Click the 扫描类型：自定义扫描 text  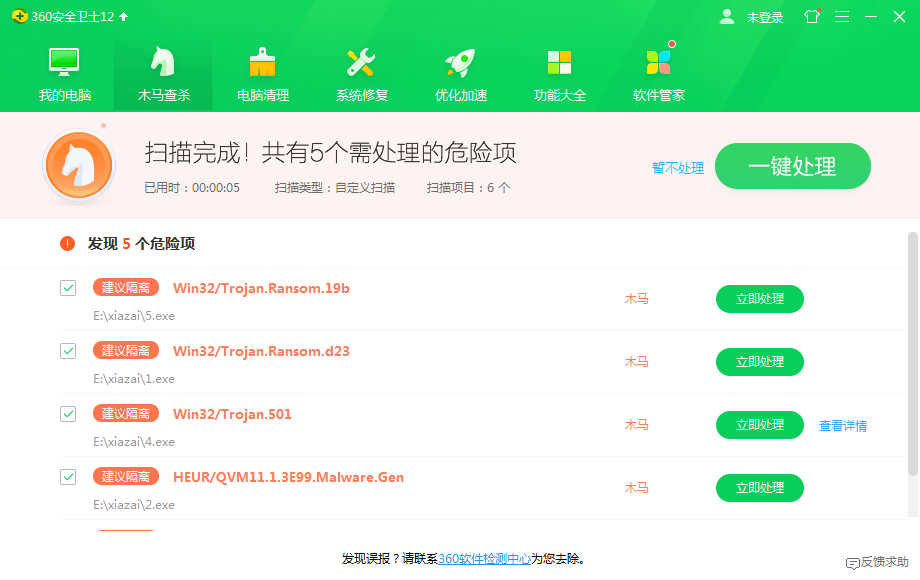click(x=334, y=188)
